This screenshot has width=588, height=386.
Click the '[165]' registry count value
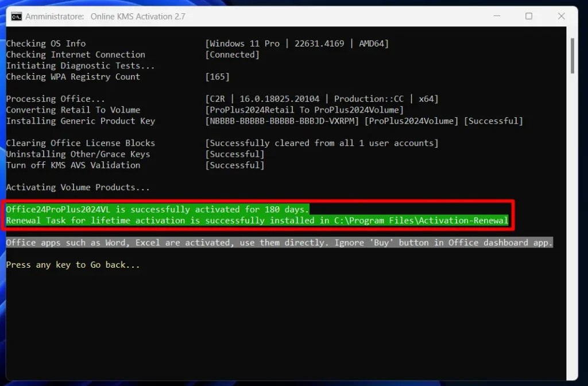pos(218,77)
